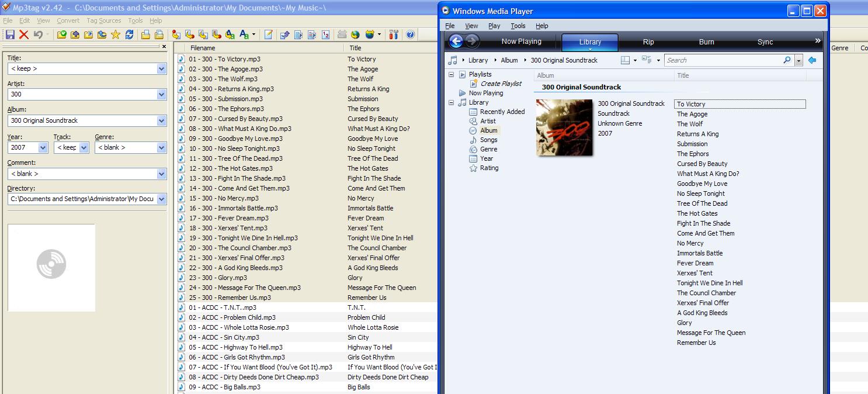868x394 pixels.
Task: Collapse the Playlists tree node
Action: point(451,74)
